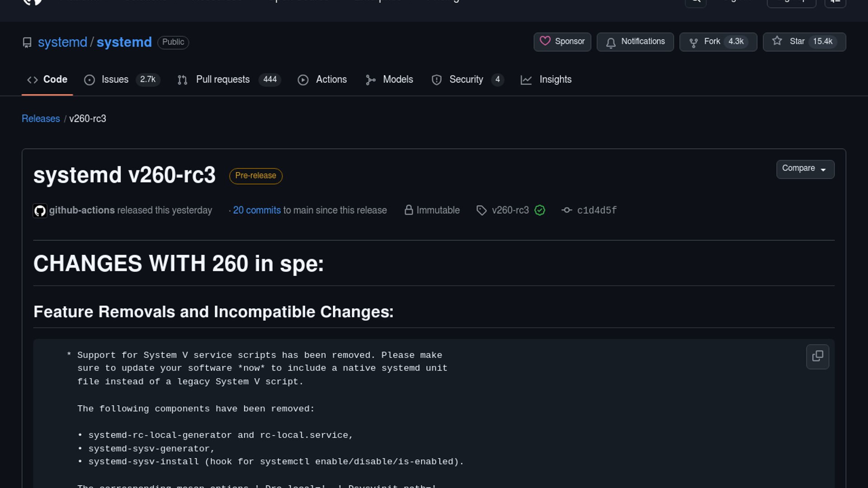Click the v260-rc3 tag icon
868x488 pixels.
click(x=481, y=210)
